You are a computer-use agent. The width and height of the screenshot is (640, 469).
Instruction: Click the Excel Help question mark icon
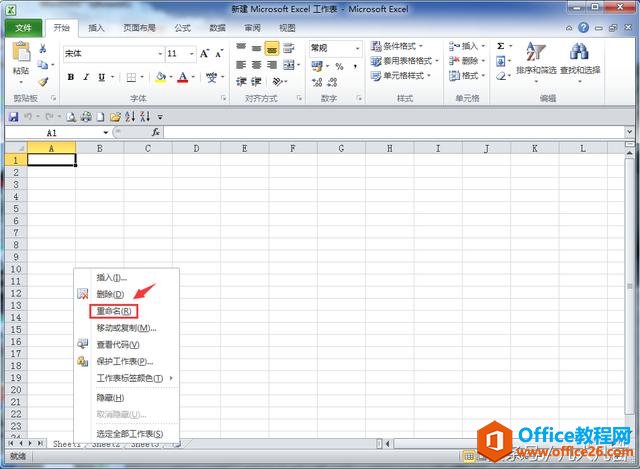click(x=584, y=28)
